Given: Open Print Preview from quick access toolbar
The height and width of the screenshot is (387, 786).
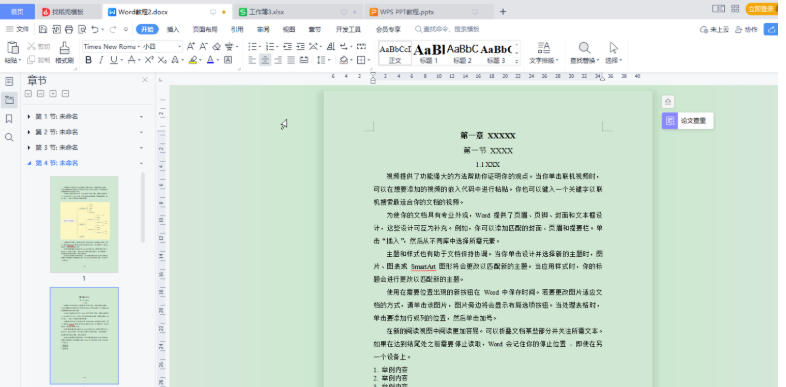Looking at the screenshot, I should click(82, 29).
